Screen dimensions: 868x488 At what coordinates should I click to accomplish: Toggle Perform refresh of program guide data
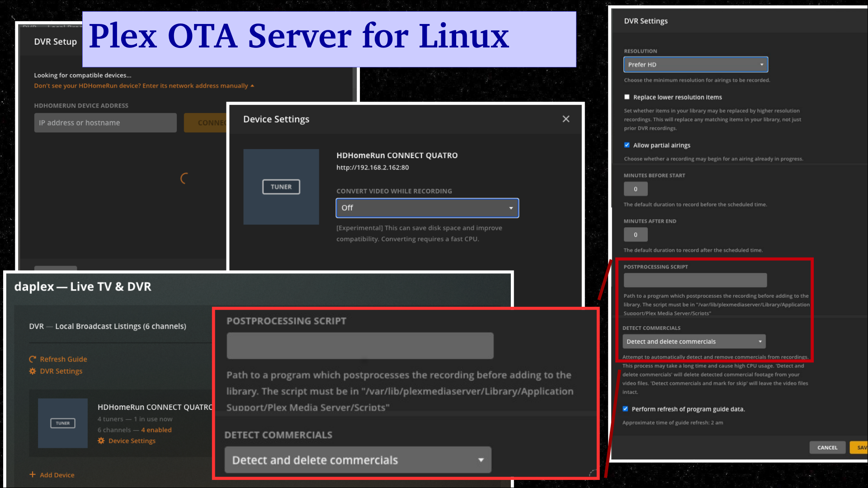click(x=625, y=409)
